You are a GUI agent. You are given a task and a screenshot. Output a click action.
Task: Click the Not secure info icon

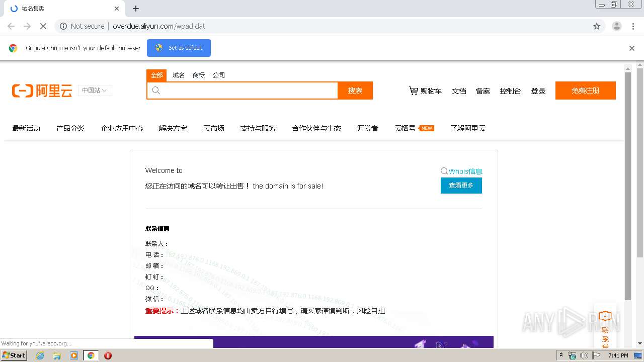(x=63, y=26)
